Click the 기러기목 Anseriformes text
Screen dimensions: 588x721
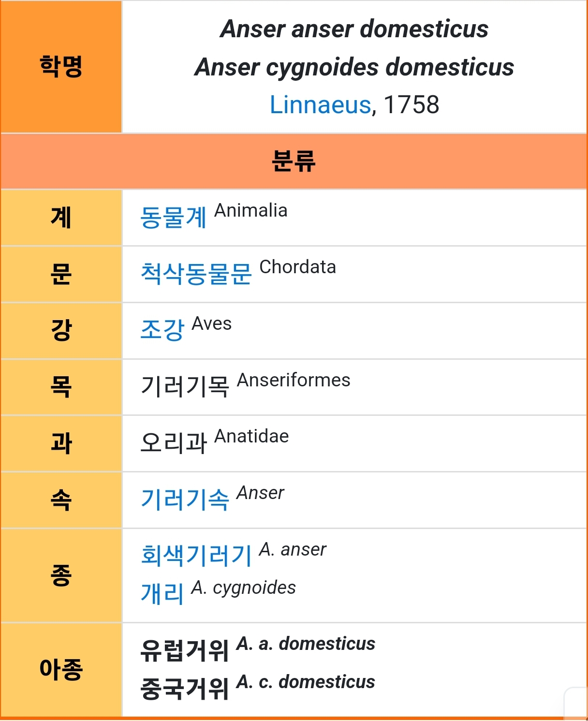pos(245,385)
